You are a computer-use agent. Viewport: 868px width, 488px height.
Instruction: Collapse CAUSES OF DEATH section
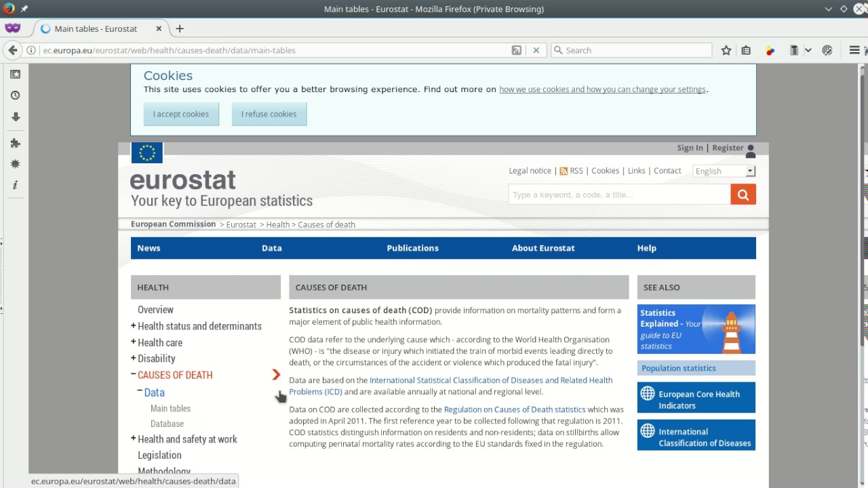(134, 374)
